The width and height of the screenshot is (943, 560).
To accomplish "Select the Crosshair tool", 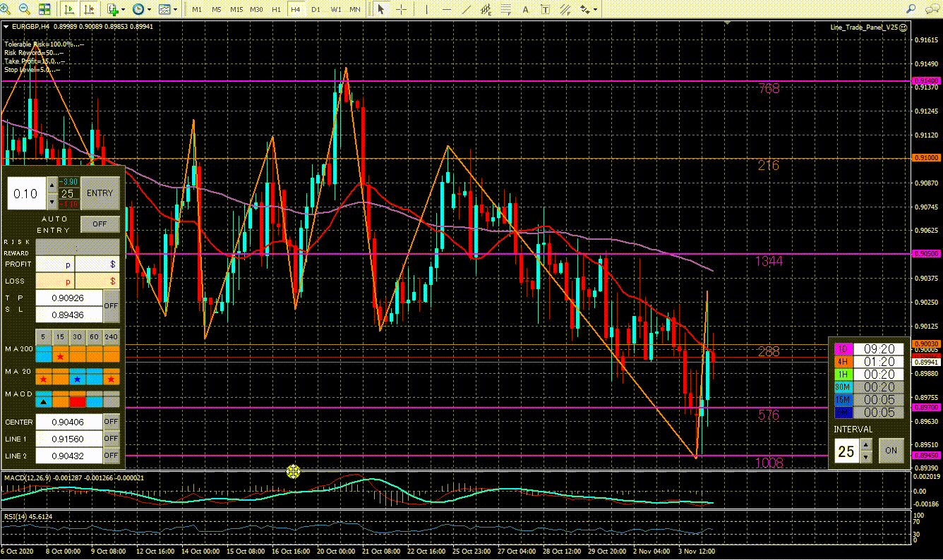I will [x=401, y=9].
